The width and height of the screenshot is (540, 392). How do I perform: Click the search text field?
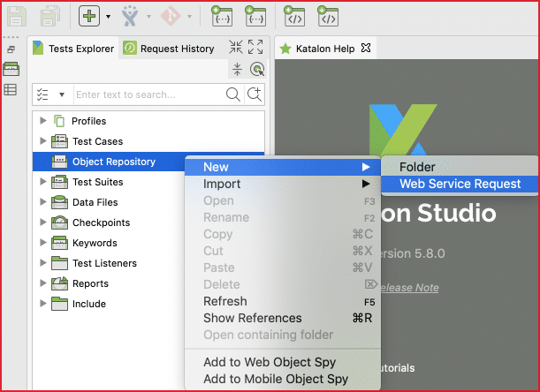(148, 94)
